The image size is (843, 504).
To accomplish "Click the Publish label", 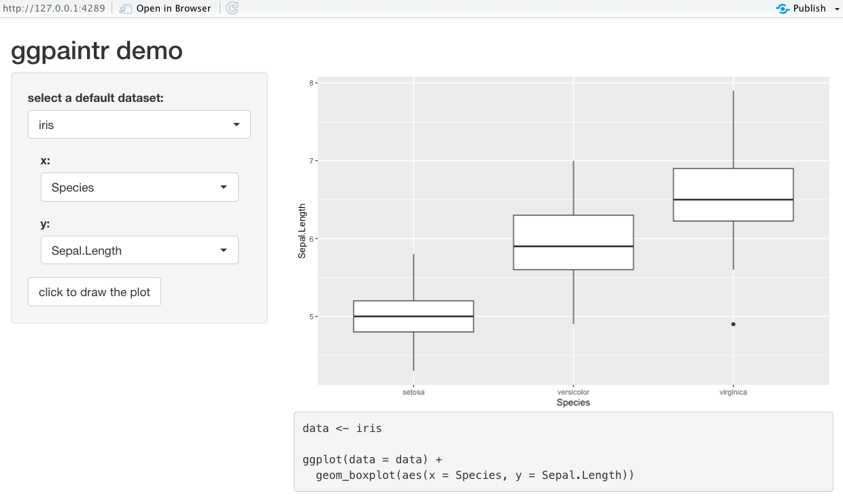I will point(809,9).
